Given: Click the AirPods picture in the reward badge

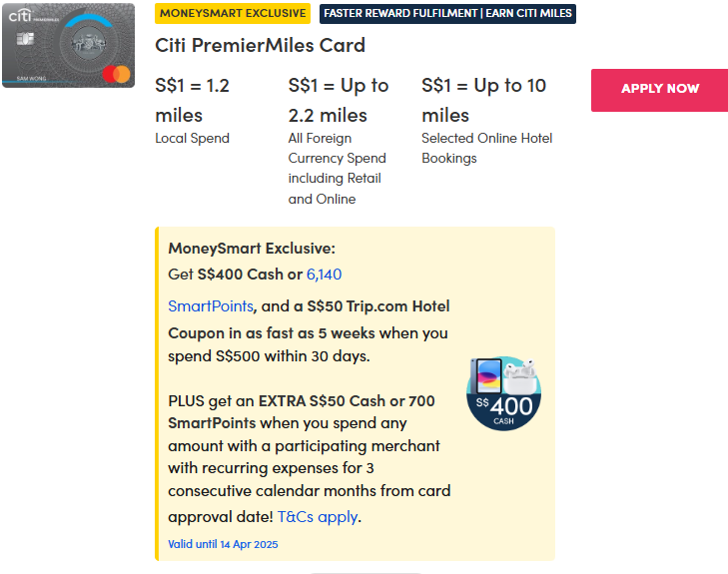Looking at the screenshot, I should click(x=518, y=376).
